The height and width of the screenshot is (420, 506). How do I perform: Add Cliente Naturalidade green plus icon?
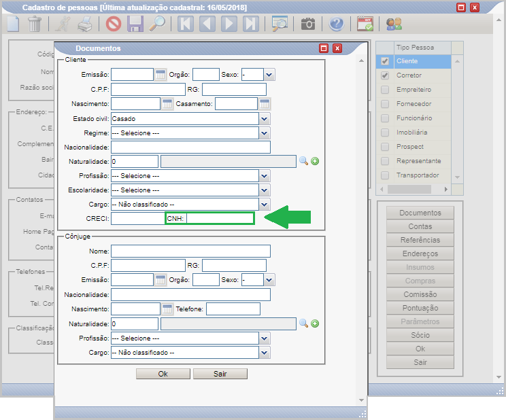click(315, 161)
